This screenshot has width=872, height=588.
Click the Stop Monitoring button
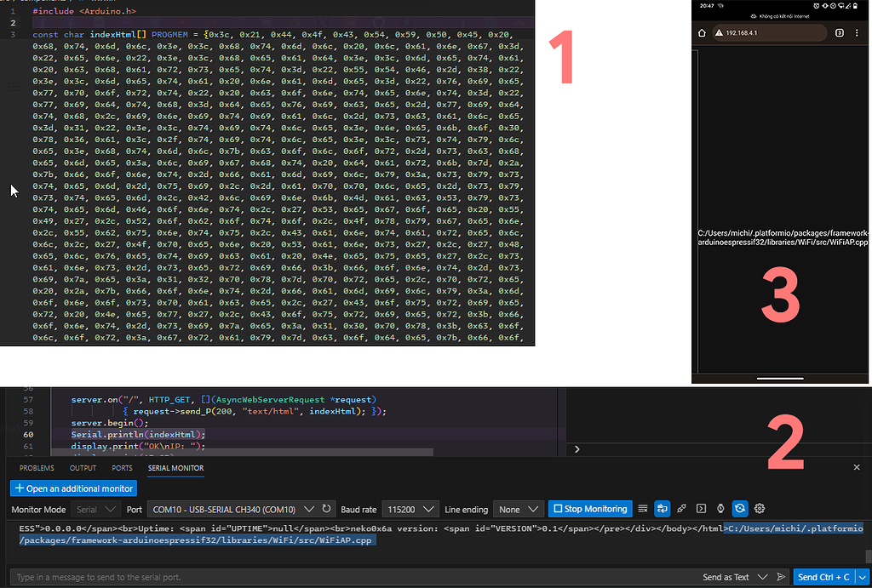click(x=590, y=509)
